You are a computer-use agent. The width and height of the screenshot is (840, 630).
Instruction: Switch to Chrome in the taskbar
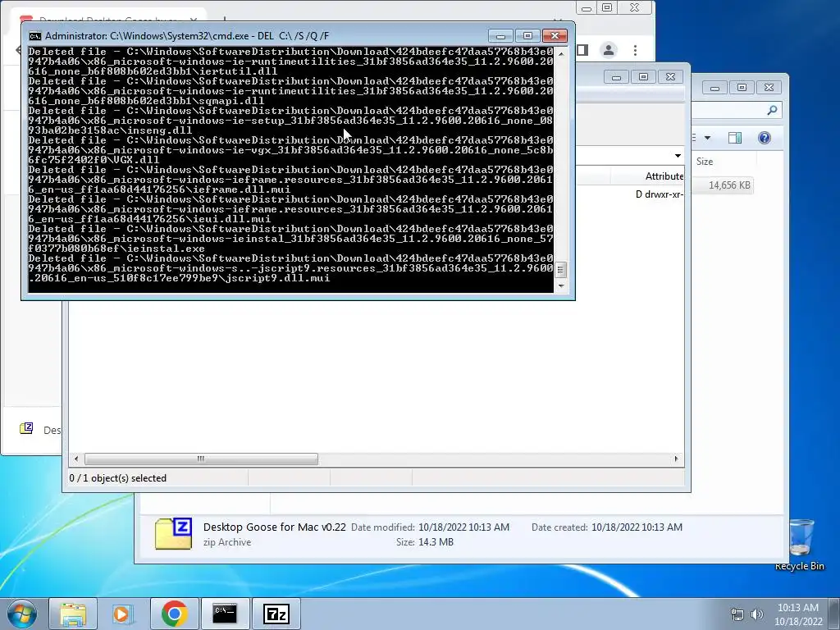point(174,614)
